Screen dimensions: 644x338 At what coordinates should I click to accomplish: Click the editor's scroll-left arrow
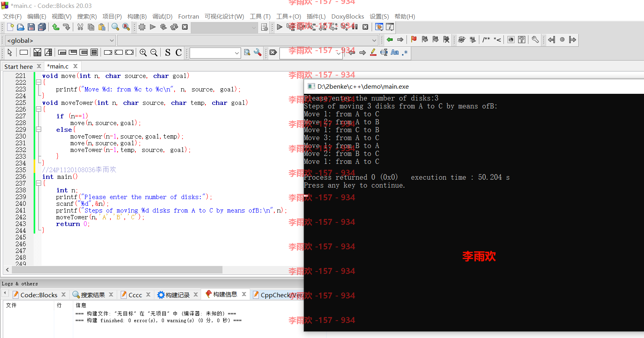click(7, 270)
